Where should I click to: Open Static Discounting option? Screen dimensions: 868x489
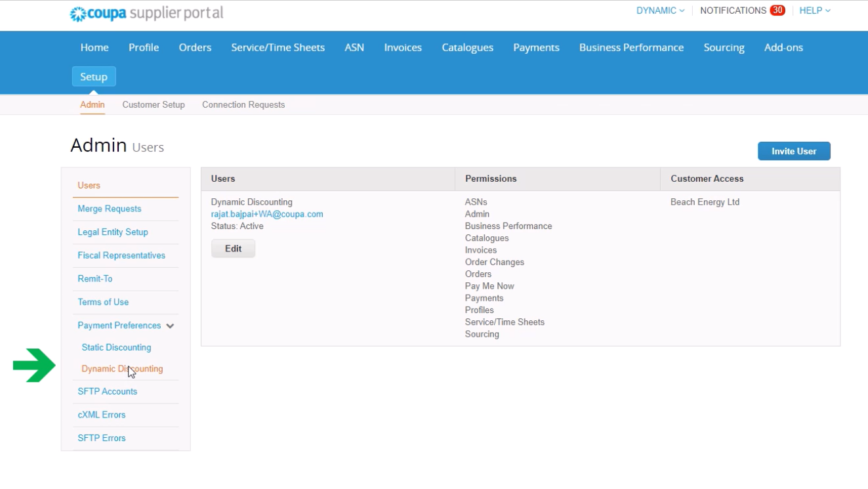point(116,347)
